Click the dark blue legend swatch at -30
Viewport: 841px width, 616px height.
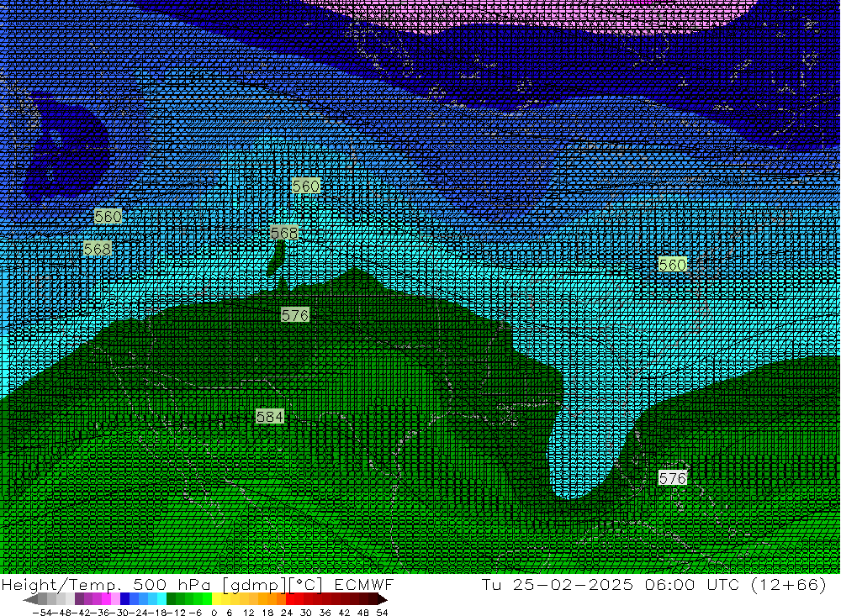tap(124, 599)
